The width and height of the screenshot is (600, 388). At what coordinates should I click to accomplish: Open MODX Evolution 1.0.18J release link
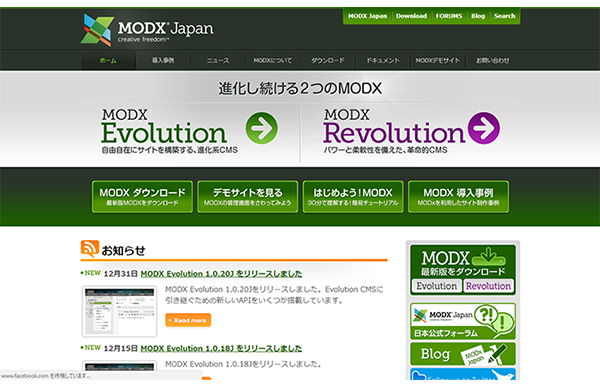point(221,349)
